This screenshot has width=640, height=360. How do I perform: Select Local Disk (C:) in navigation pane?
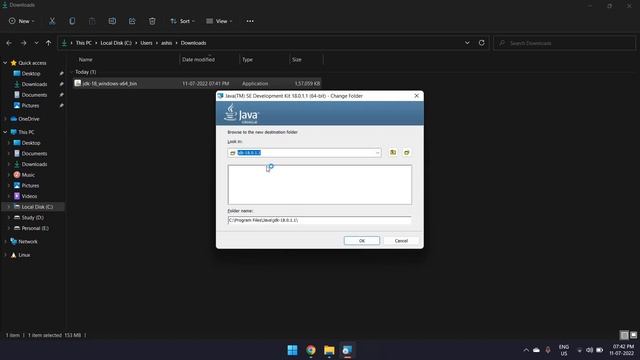(x=37, y=207)
